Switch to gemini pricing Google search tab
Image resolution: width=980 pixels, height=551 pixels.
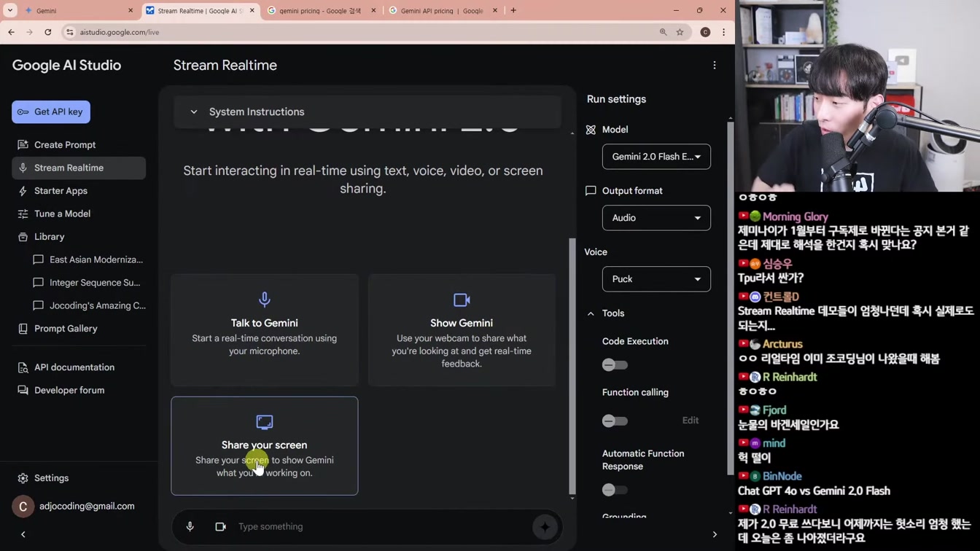[322, 11]
